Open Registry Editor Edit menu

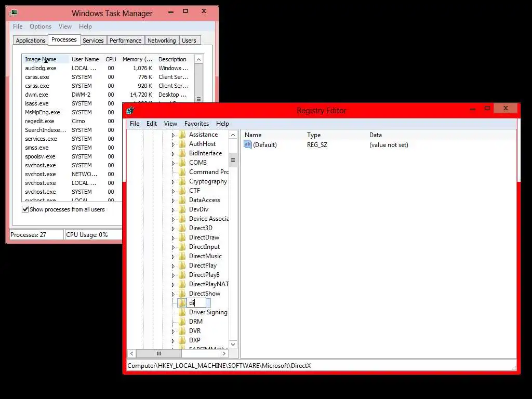tap(152, 124)
